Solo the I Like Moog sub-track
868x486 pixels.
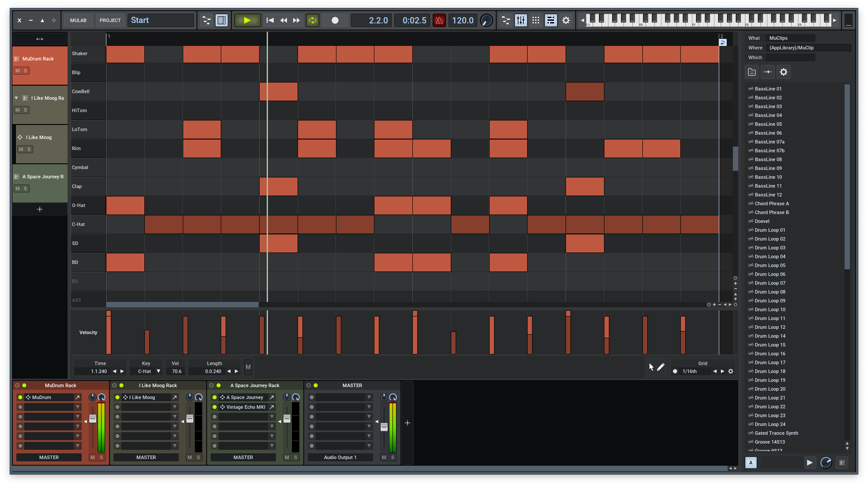click(29, 149)
